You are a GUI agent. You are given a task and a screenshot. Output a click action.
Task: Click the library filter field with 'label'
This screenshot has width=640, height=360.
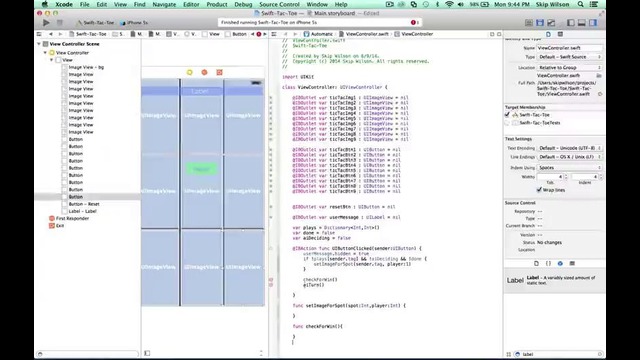tap(559, 354)
